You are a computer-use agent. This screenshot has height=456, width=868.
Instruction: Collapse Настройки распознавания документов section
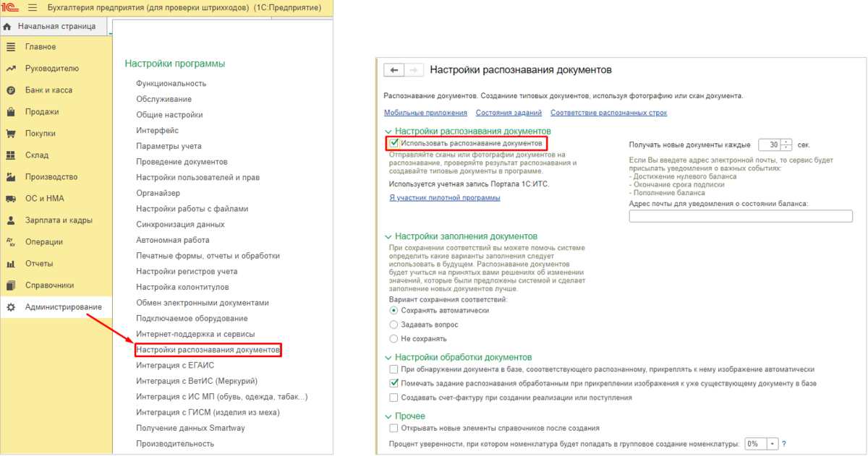pos(388,132)
